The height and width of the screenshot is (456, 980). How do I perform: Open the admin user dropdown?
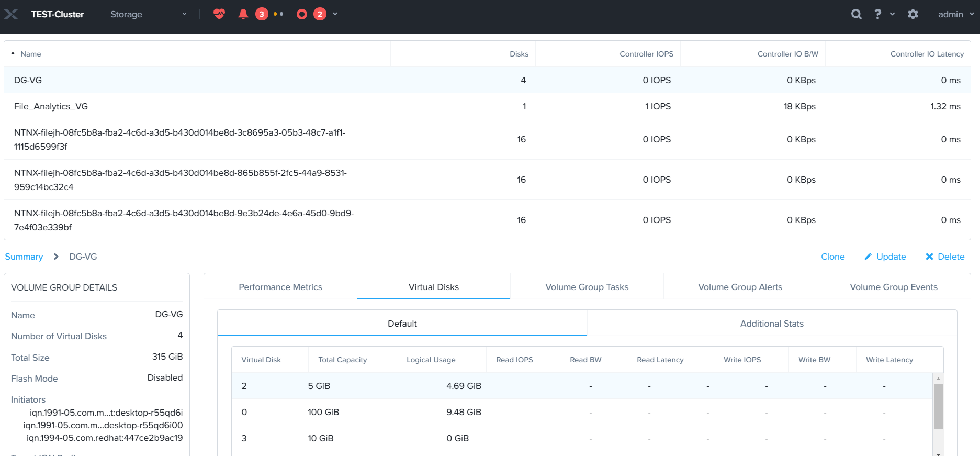point(956,14)
